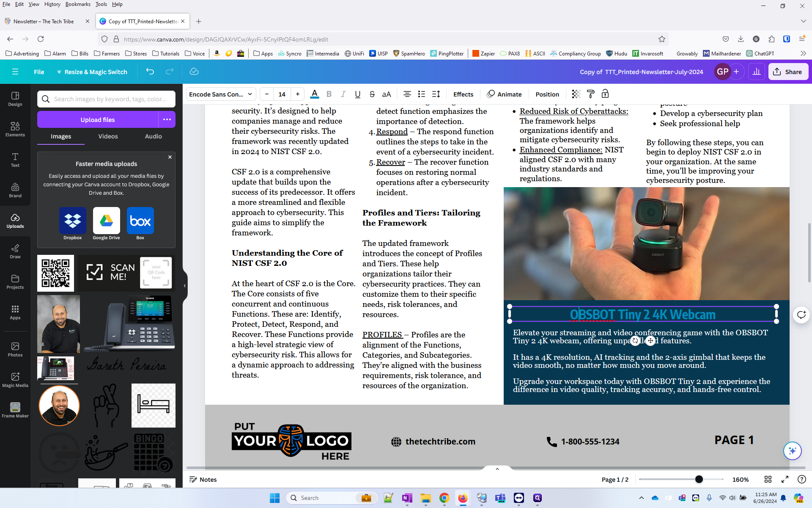The height and width of the screenshot is (508, 812).
Task: Toggle underline formatting
Action: coord(358,94)
